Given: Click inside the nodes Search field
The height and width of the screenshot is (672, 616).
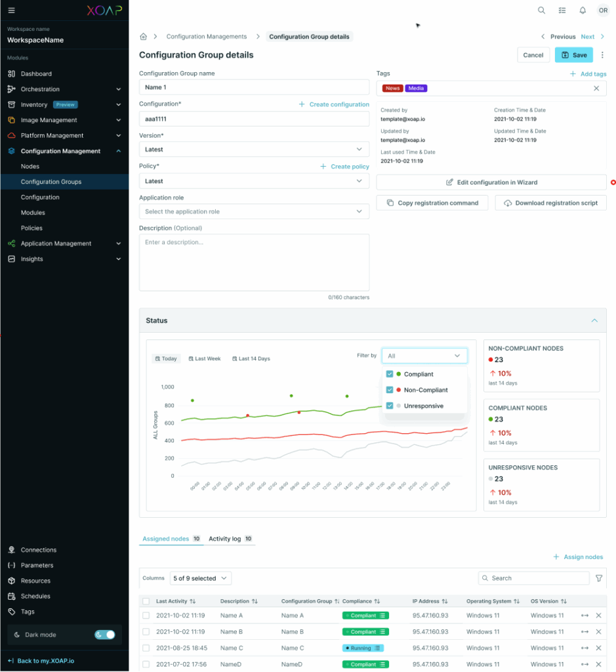Looking at the screenshot, I should pos(533,578).
